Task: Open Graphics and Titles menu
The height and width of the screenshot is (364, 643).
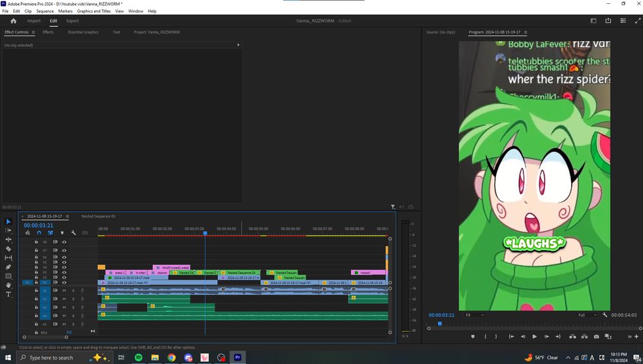Action: coord(93,11)
